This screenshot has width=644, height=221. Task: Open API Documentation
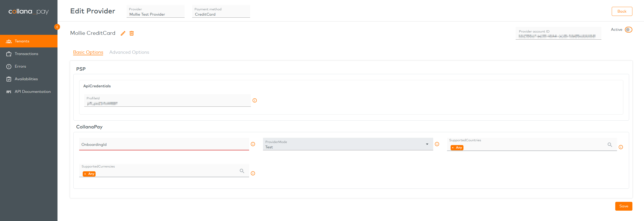[29, 92]
